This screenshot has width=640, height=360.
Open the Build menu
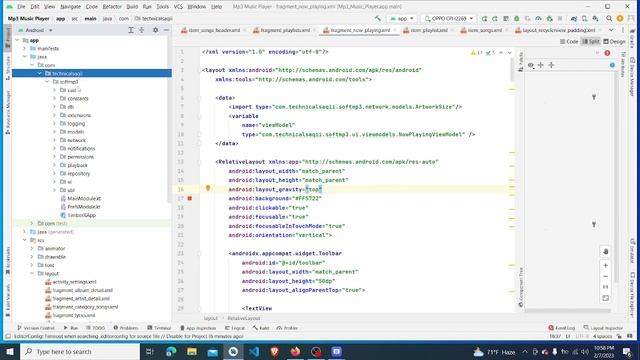pos(132,7)
